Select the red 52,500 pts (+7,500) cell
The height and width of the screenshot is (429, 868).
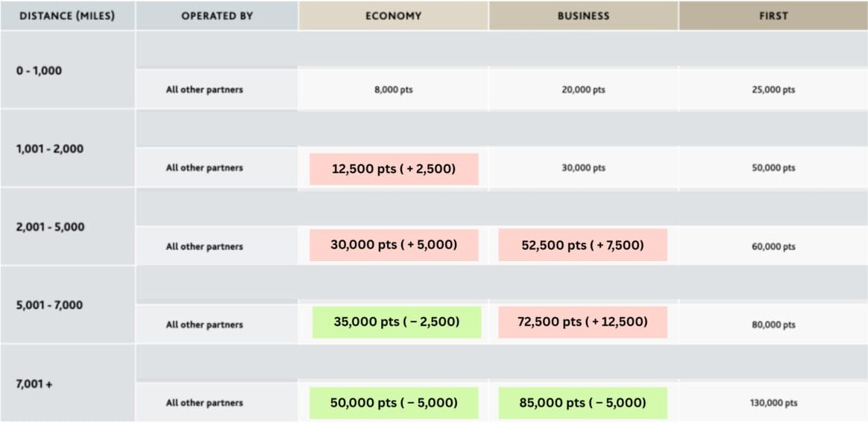[582, 245]
